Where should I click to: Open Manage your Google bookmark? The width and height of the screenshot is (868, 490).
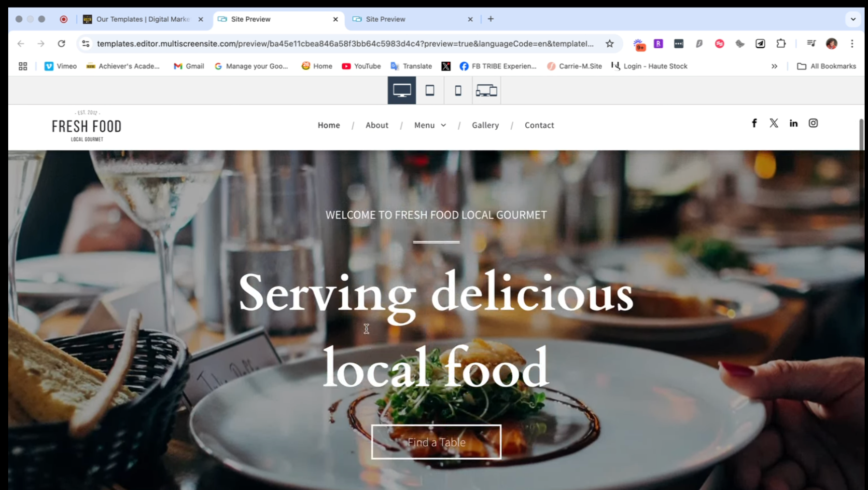pos(252,66)
